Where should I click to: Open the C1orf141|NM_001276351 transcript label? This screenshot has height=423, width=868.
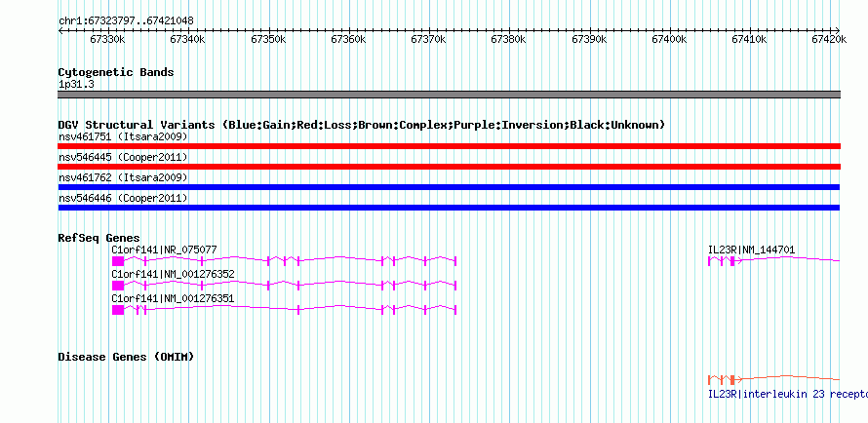[x=173, y=298]
